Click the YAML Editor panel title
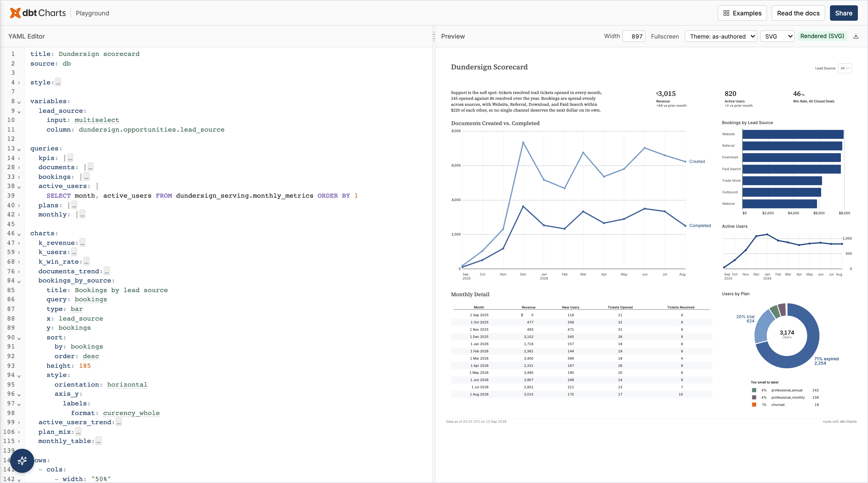Screen dimensions: 868x483 click(26, 36)
